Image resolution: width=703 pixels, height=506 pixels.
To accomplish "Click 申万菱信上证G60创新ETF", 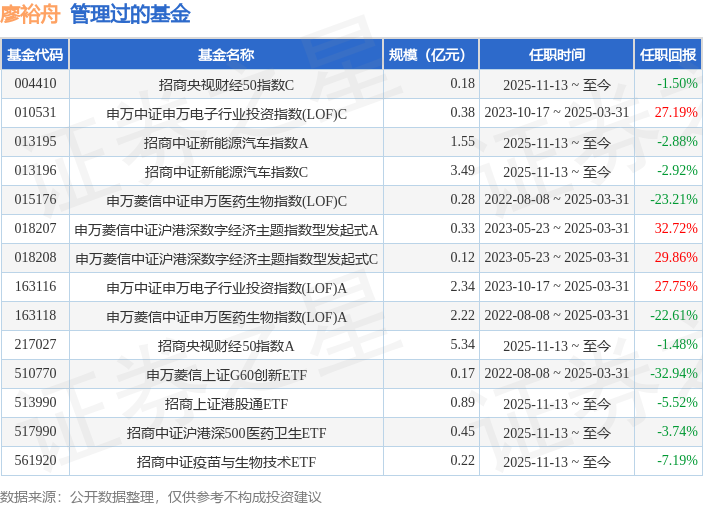I will 226,375.
